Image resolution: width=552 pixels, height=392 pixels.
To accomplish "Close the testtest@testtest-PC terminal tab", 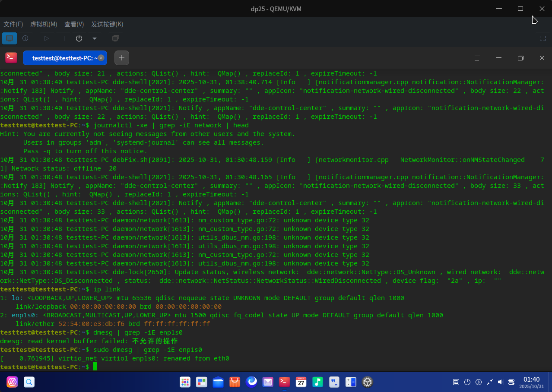I will 101,58.
